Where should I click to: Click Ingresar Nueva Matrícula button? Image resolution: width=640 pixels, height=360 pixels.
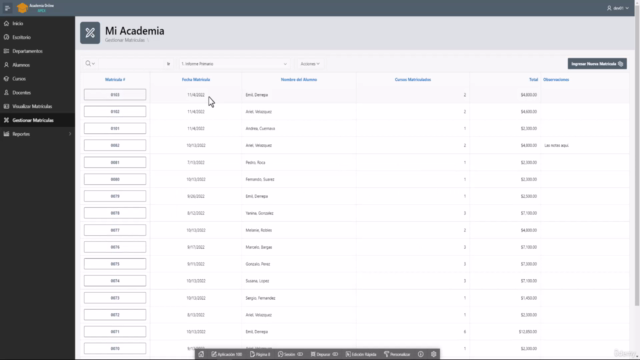[x=597, y=64]
